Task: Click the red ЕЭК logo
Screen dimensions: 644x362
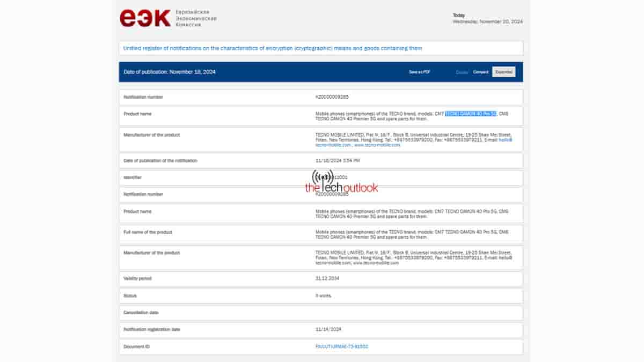Action: (x=145, y=18)
